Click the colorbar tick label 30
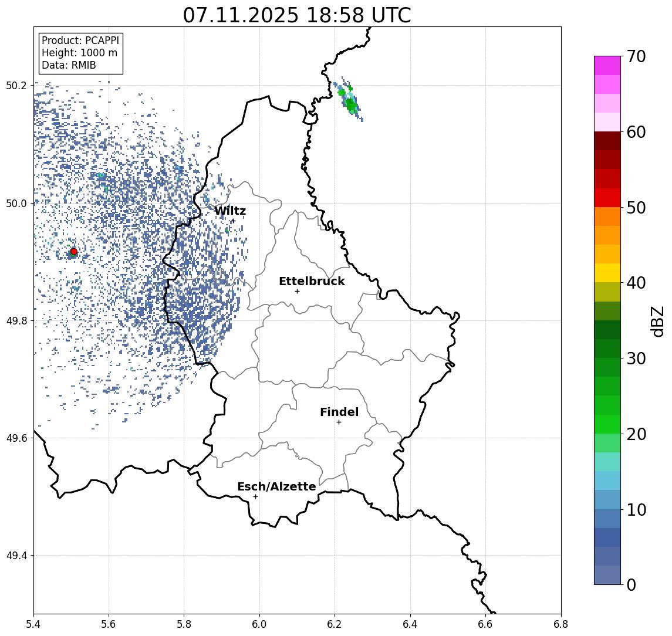The width and height of the screenshot is (672, 636). pos(636,358)
